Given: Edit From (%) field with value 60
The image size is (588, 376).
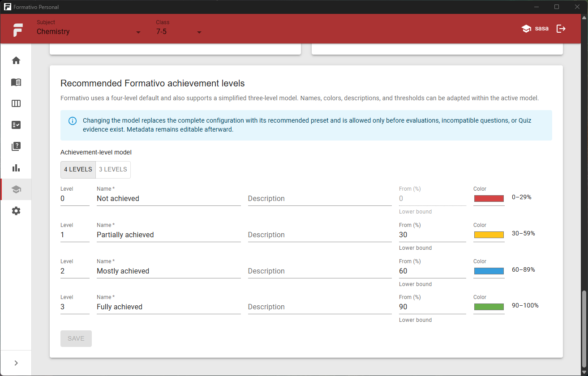Looking at the screenshot, I should (433, 271).
